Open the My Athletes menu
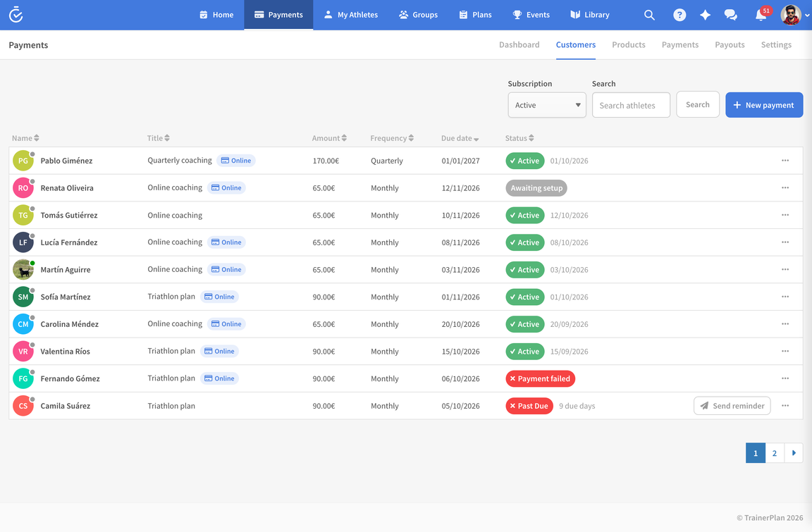The height and width of the screenshot is (532, 812). point(351,15)
